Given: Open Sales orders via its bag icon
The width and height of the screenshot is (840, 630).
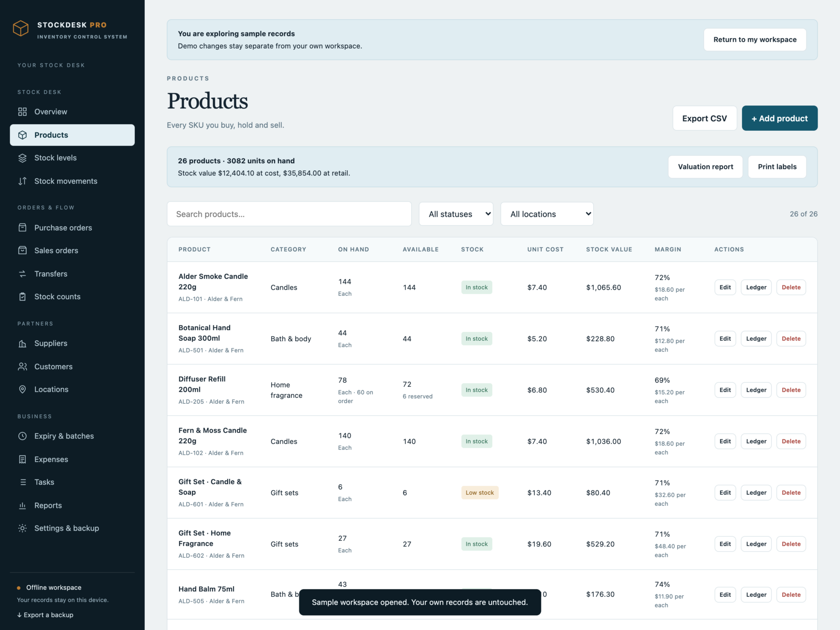Looking at the screenshot, I should click(22, 250).
